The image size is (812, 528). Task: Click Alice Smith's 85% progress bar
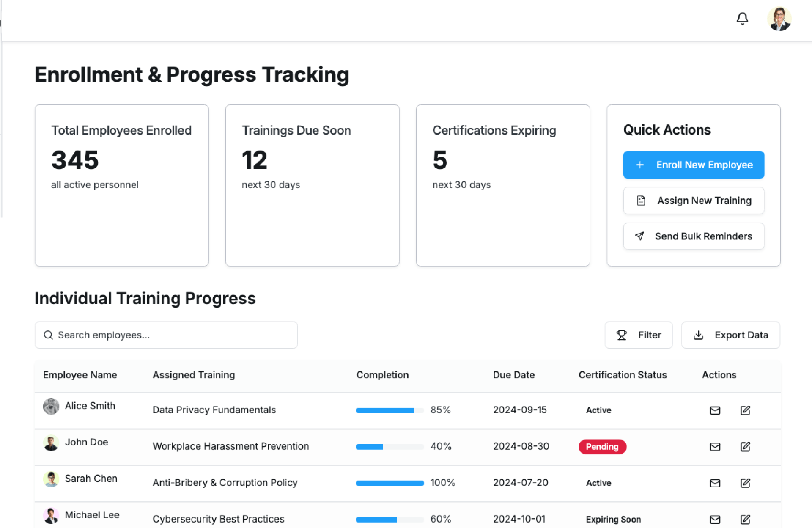389,410
